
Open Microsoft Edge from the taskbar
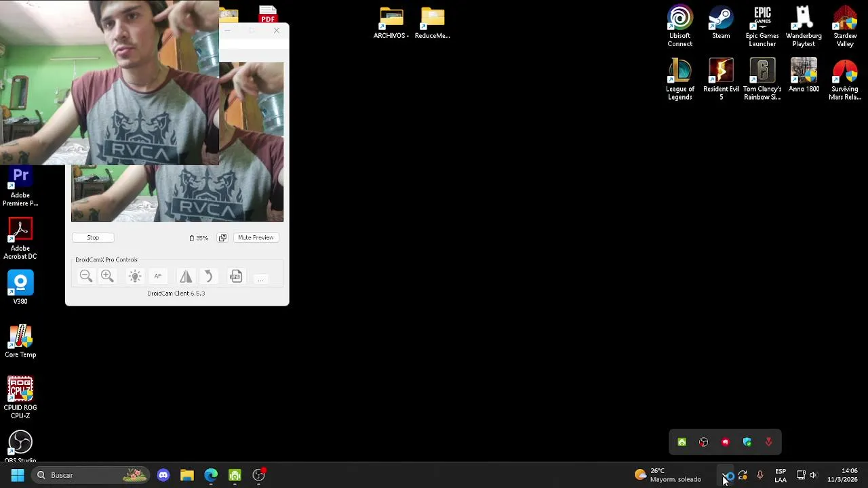(211, 475)
